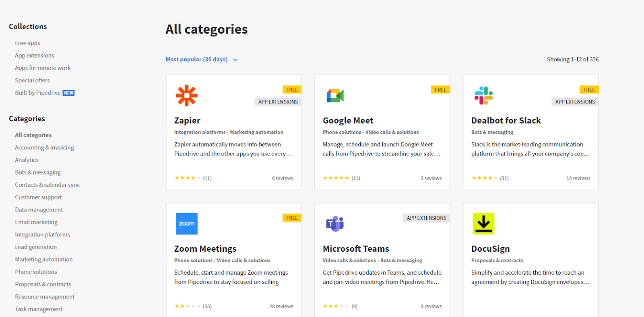Select the Email marketing category

(x=36, y=222)
